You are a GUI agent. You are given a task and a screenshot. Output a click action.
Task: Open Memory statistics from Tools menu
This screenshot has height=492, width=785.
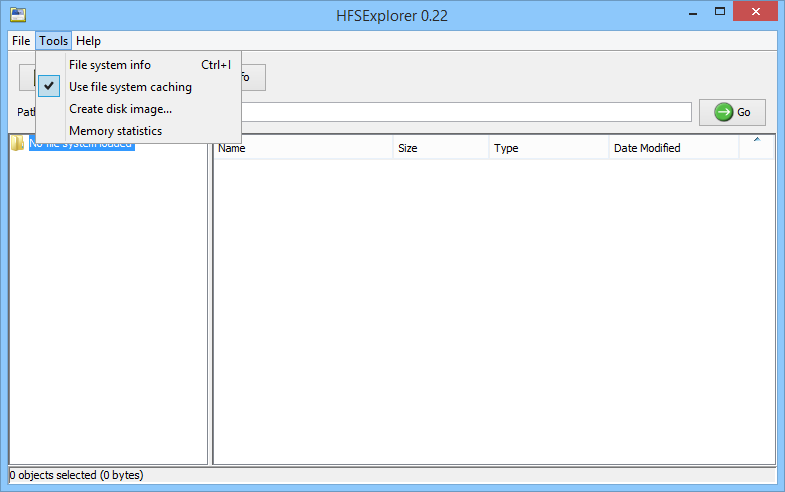pos(139,131)
